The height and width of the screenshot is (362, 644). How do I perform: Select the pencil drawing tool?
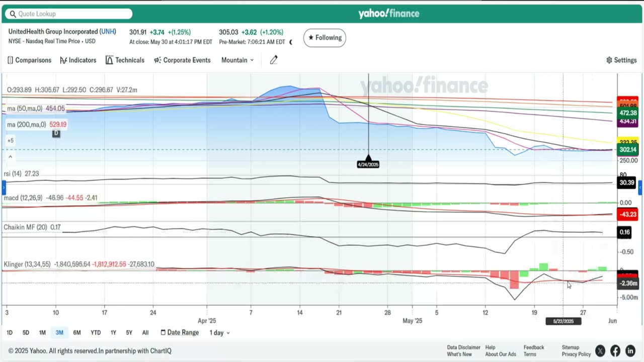(274, 60)
